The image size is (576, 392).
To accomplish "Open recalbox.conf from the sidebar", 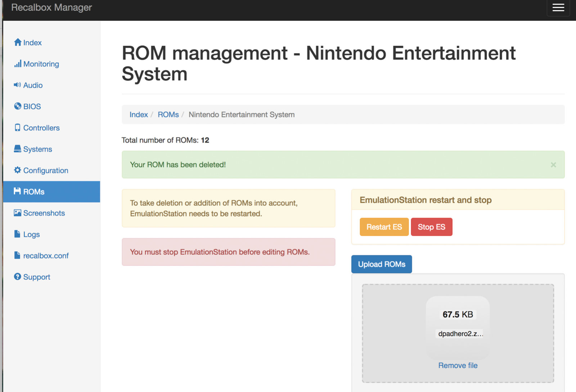I will coord(46,256).
